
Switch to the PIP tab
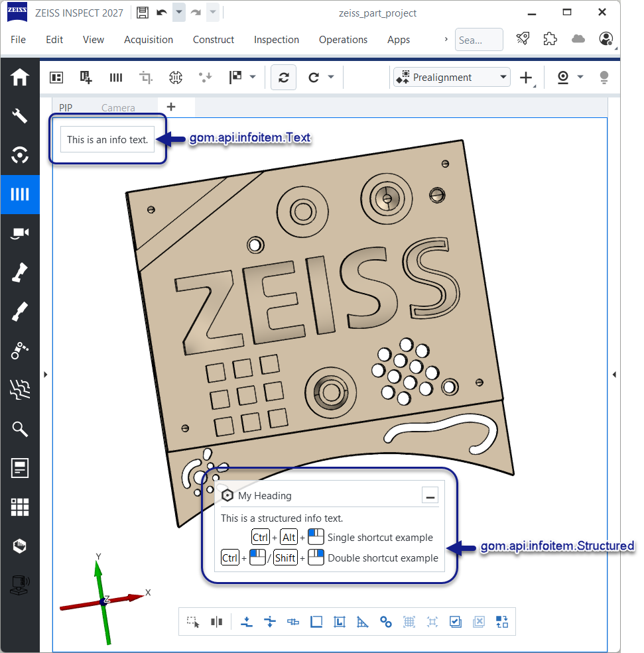(x=66, y=107)
